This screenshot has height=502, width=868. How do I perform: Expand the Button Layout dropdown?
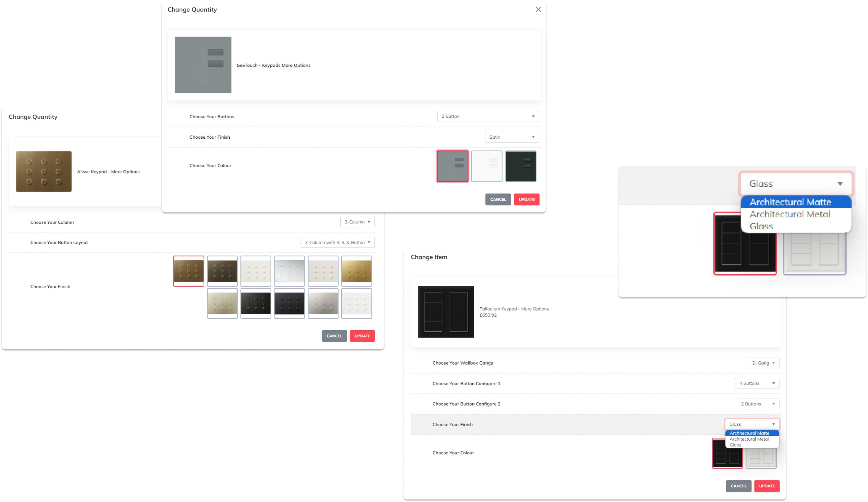click(x=337, y=242)
